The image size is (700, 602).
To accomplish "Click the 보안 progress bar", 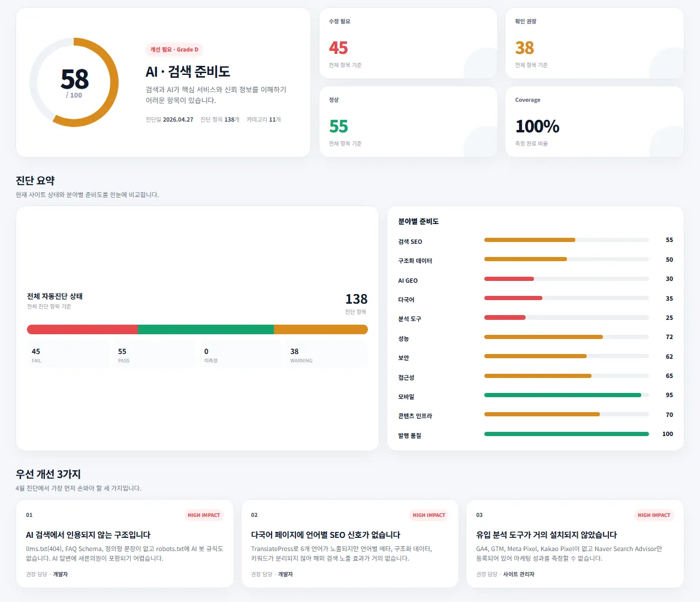I will [566, 356].
